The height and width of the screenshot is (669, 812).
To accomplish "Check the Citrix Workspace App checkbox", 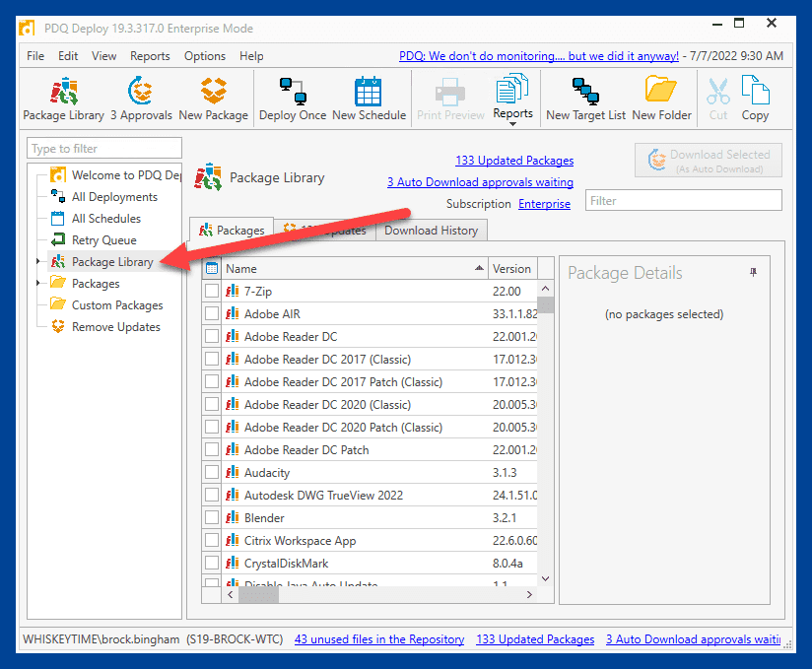I will point(211,541).
